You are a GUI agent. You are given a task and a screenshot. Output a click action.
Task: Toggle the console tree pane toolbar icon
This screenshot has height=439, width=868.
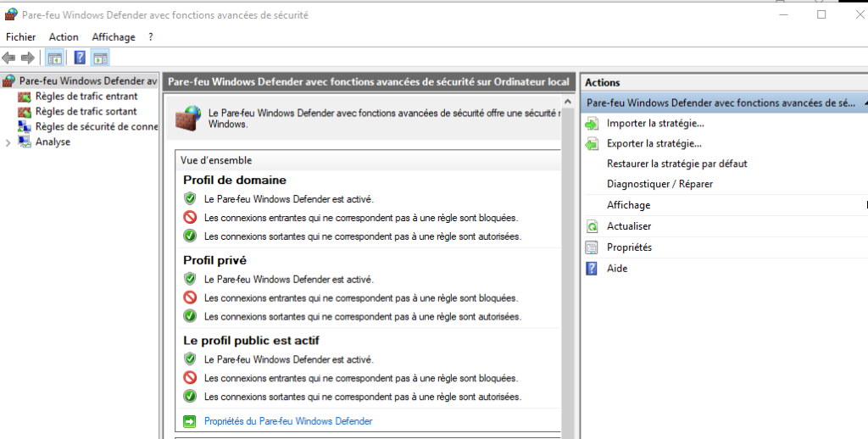[x=54, y=58]
